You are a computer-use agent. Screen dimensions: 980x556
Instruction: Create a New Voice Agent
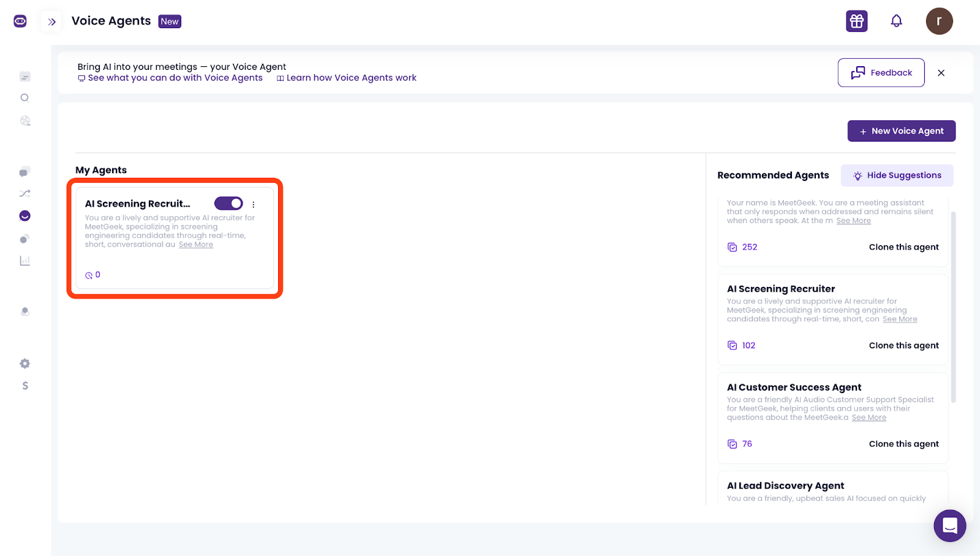click(901, 131)
